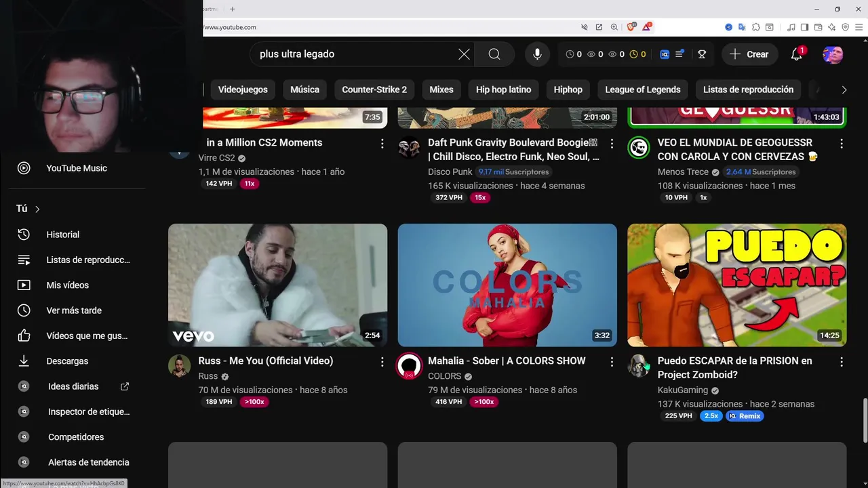This screenshot has height=488, width=868.
Task: Open the Brave Shields lion icon
Action: 631,27
